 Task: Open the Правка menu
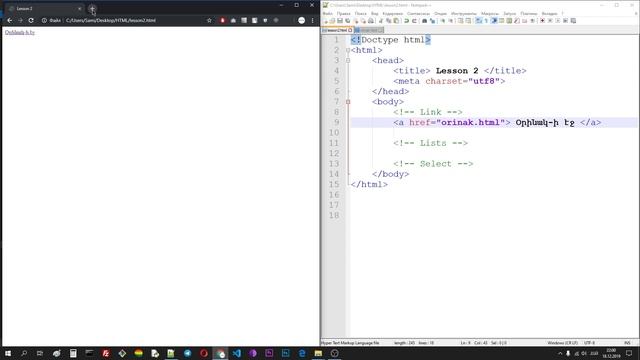[344, 13]
